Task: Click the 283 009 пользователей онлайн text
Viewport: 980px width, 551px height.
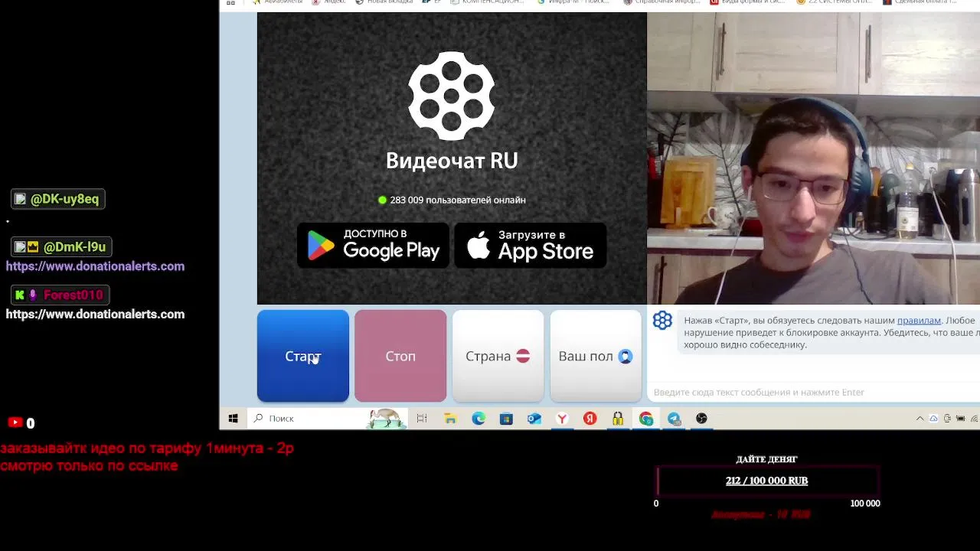Action: 457,200
